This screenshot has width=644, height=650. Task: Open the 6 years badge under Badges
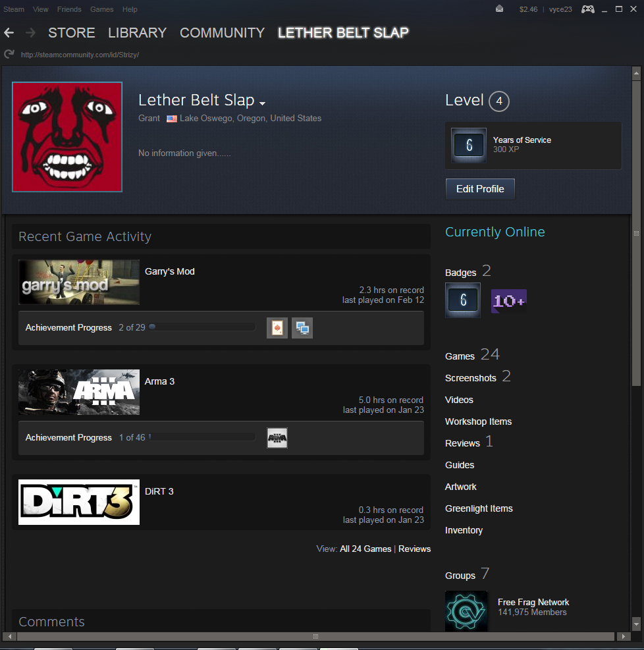[463, 300]
